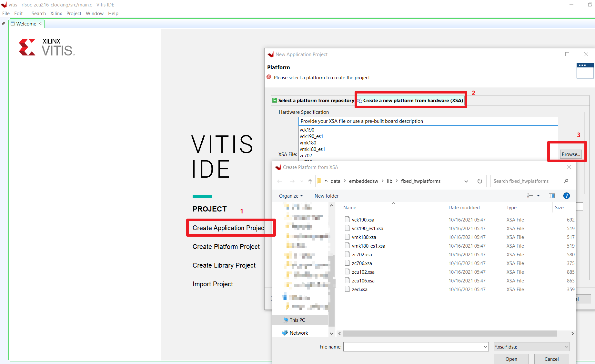Go back in the file dialog navigation
The image size is (595, 364).
[279, 181]
